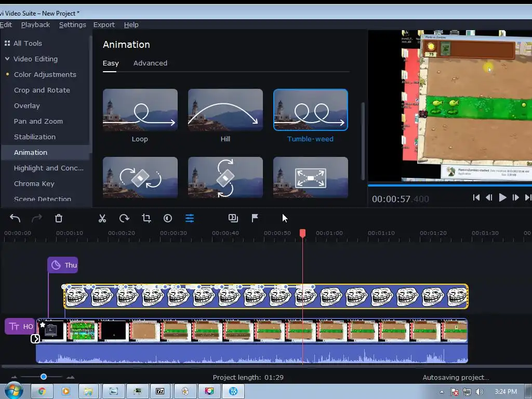
Task: Collapse the Video Editing section
Action: point(7,59)
